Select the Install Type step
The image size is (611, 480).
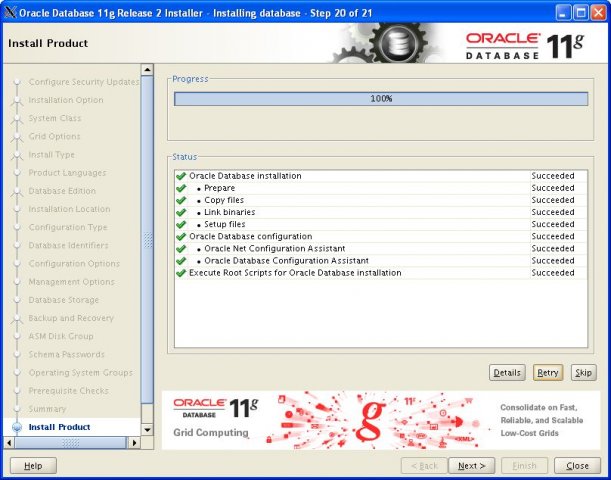point(51,155)
